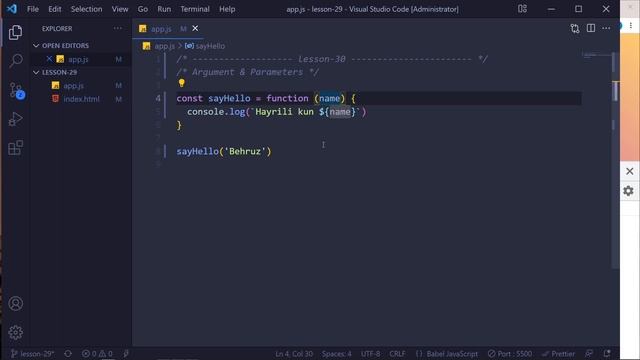Close the app.js editor tab

[x=195, y=29]
